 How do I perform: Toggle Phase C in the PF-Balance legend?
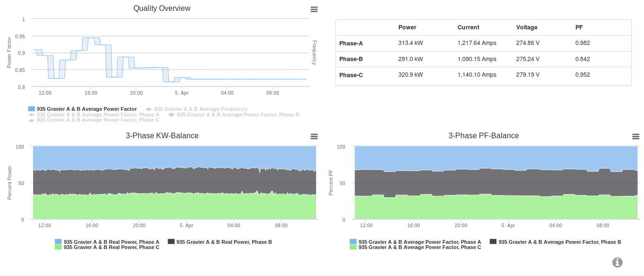419,247
